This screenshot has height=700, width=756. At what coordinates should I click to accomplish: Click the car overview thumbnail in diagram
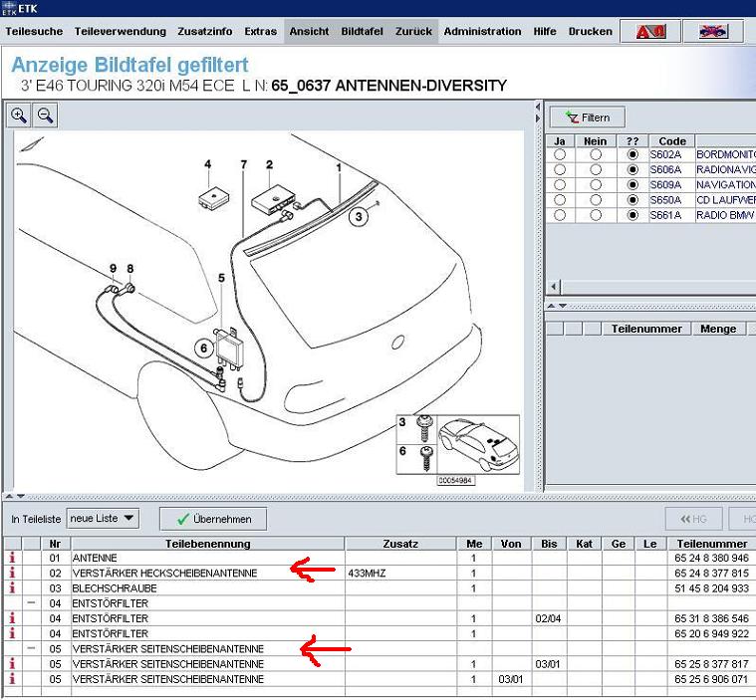pos(478,444)
